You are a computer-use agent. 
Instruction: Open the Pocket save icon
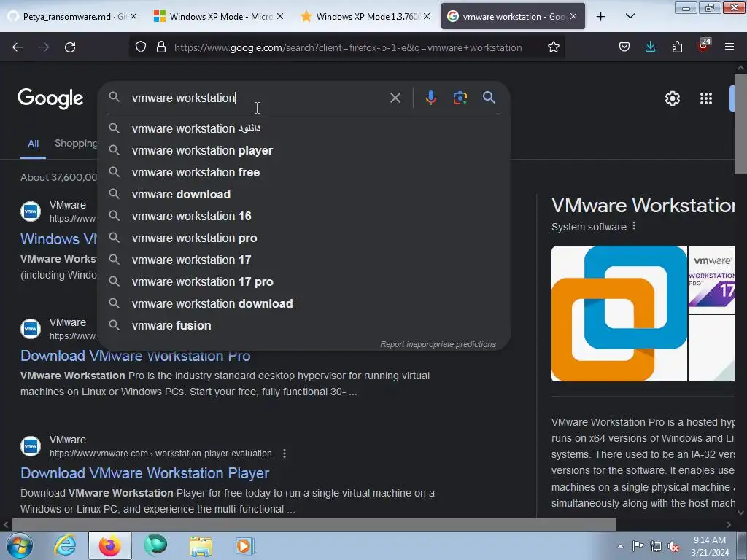point(624,47)
